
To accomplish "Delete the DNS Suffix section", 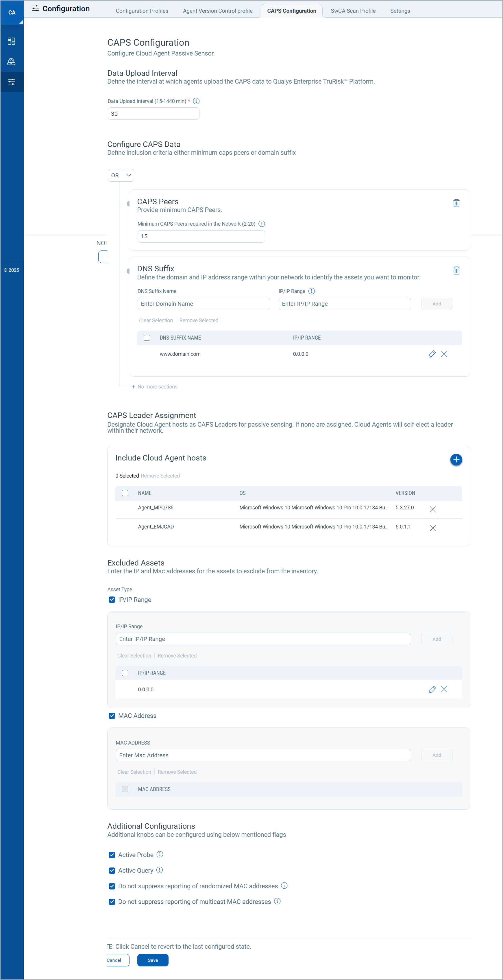I will pos(456,270).
